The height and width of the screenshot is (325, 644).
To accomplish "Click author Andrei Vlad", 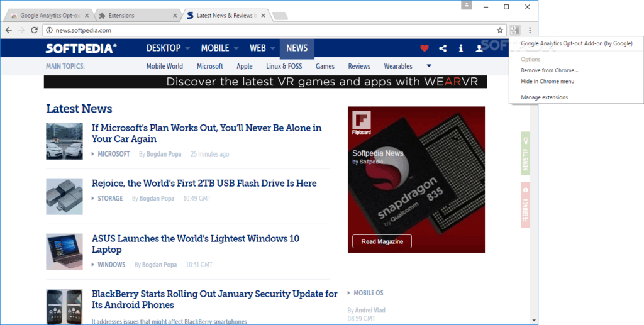I will 370,311.
